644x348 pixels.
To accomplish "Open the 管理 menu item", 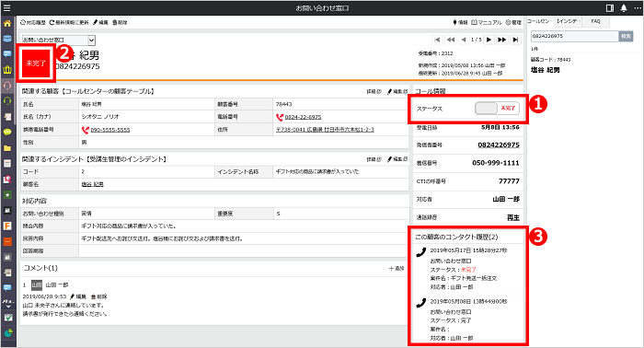I will click(513, 23).
